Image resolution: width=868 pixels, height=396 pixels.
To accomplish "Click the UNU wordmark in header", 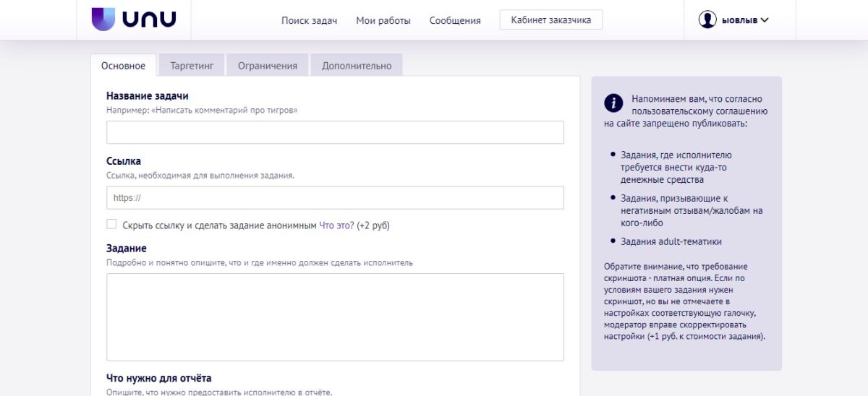I will pyautogui.click(x=149, y=20).
